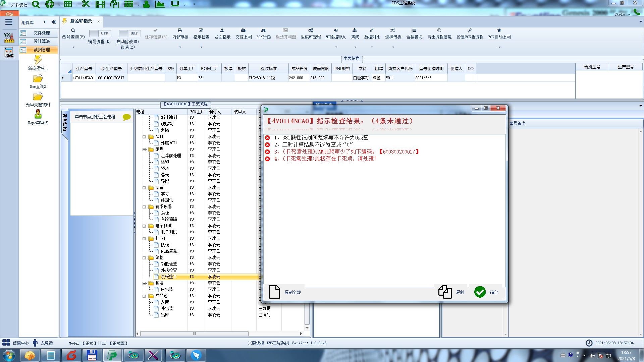Open 新流程指示 lightning icon in the sidebar

click(x=38, y=60)
